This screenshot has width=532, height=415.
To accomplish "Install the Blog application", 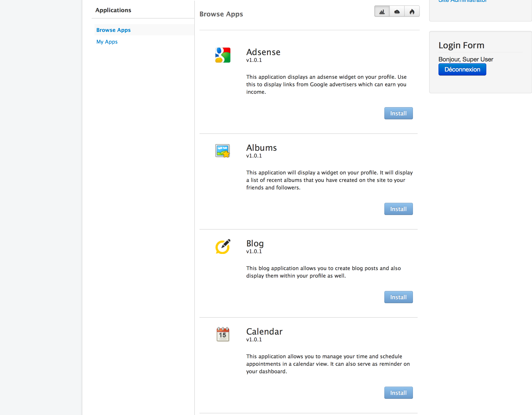I will (398, 297).
